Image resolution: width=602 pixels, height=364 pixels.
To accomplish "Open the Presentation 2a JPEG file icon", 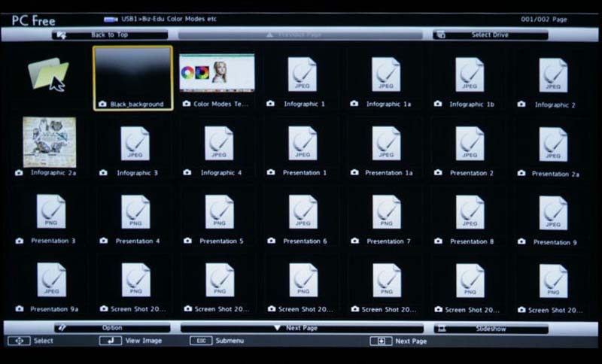I will point(553,144).
